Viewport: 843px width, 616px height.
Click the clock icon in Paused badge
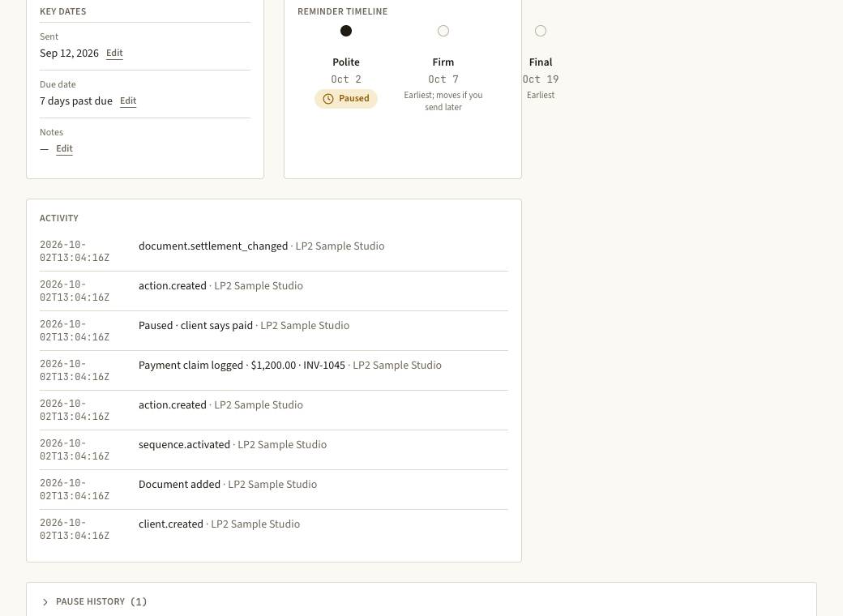point(328,99)
